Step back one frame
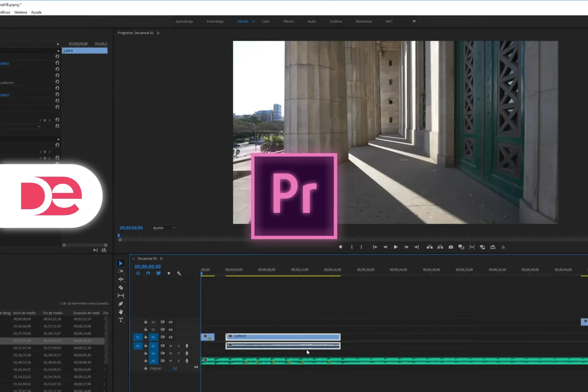 (x=385, y=247)
